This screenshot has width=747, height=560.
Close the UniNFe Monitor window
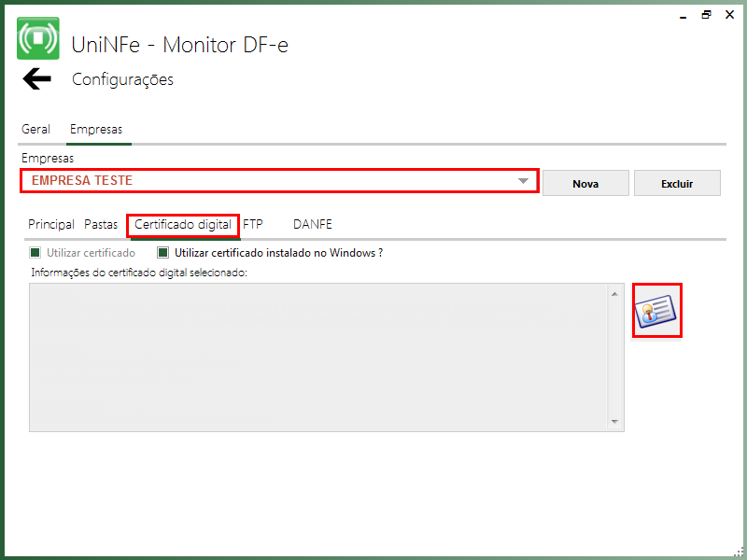(729, 15)
